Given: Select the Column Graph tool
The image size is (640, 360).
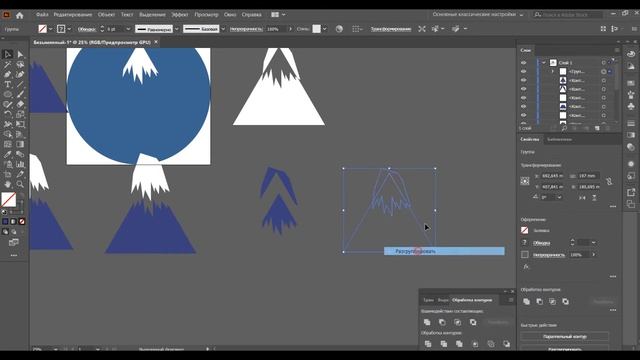Looking at the screenshot, I should point(20,164).
